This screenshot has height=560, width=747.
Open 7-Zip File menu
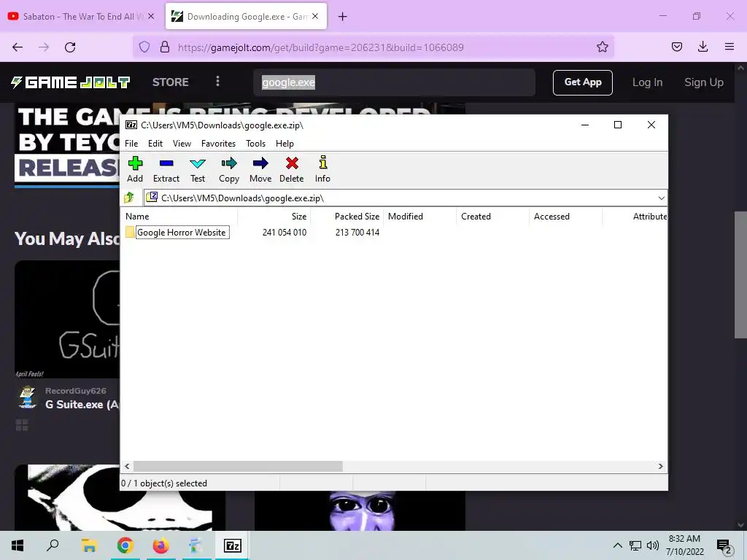(x=131, y=144)
